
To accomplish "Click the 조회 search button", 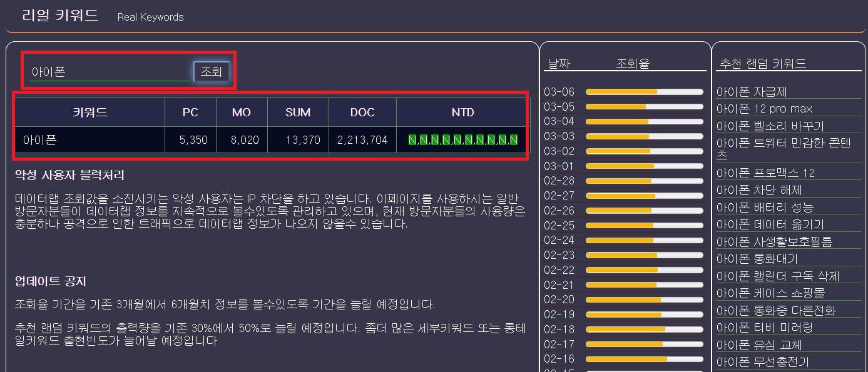I will [212, 71].
